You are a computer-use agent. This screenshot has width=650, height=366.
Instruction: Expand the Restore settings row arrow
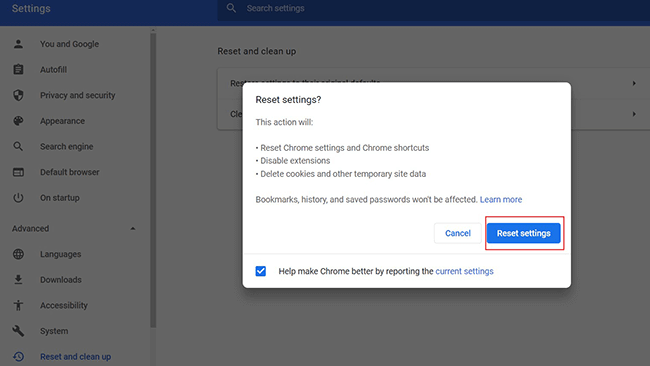click(634, 83)
